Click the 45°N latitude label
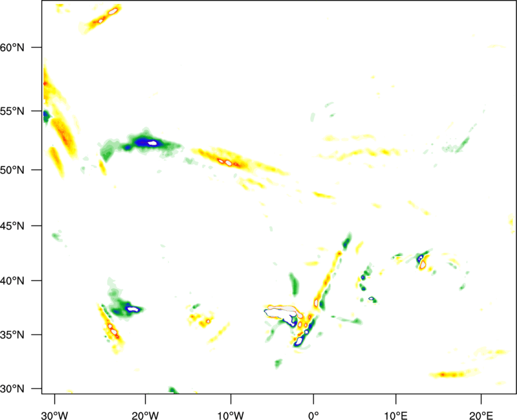Screen dimensions: 517x420 coord(12,226)
